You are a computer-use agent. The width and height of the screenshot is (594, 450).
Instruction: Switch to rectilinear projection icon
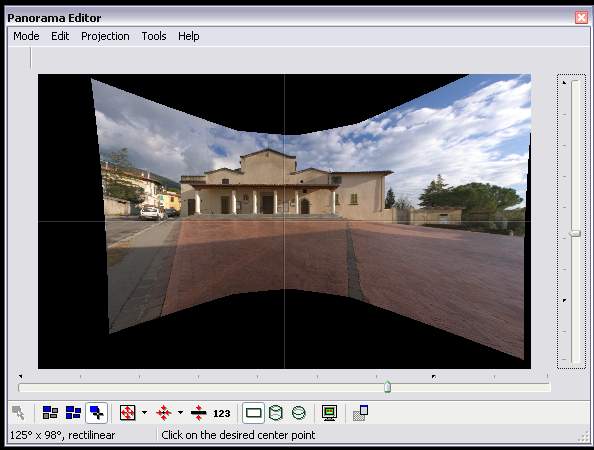point(253,412)
